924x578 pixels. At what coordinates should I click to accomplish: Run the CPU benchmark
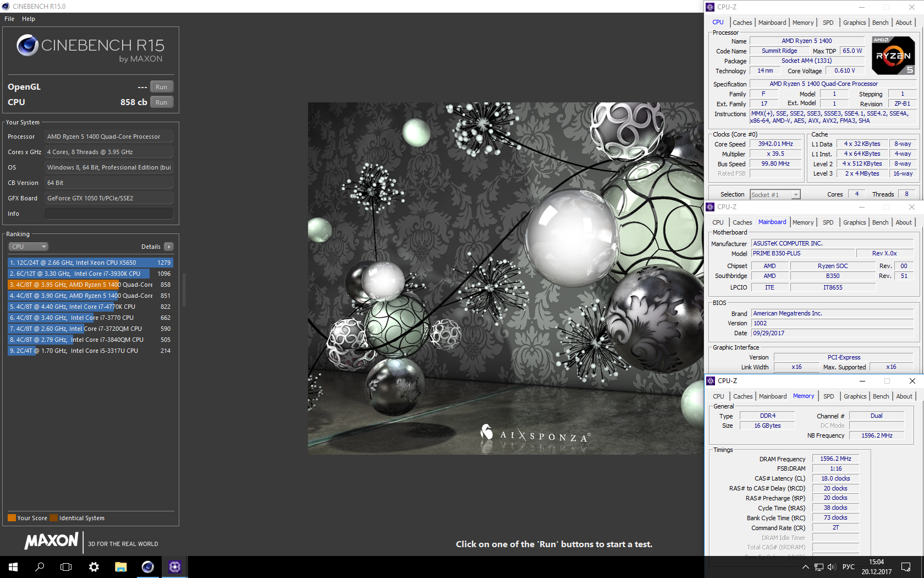161,102
